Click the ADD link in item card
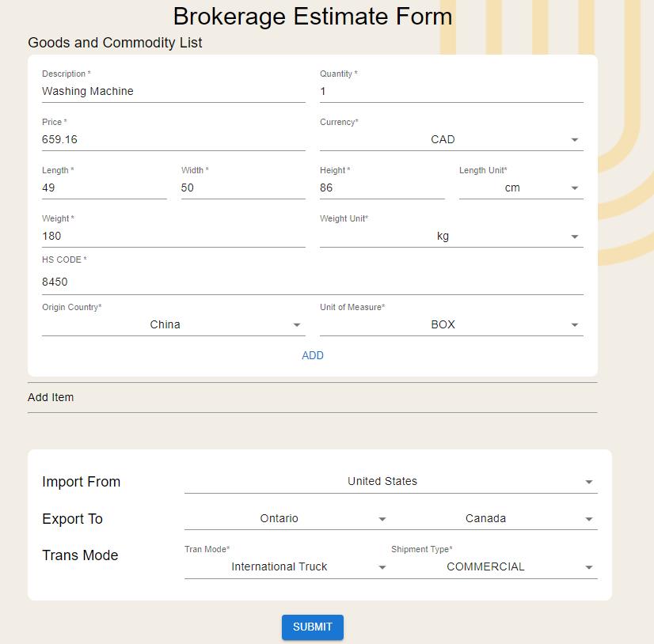This screenshot has height=644, width=654. [313, 355]
